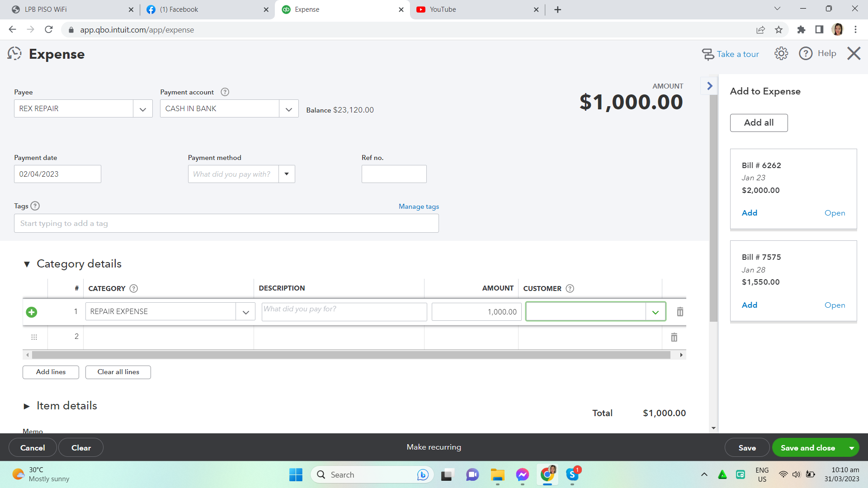Click the Payment account help icon
The height and width of the screenshot is (488, 868).
[225, 92]
